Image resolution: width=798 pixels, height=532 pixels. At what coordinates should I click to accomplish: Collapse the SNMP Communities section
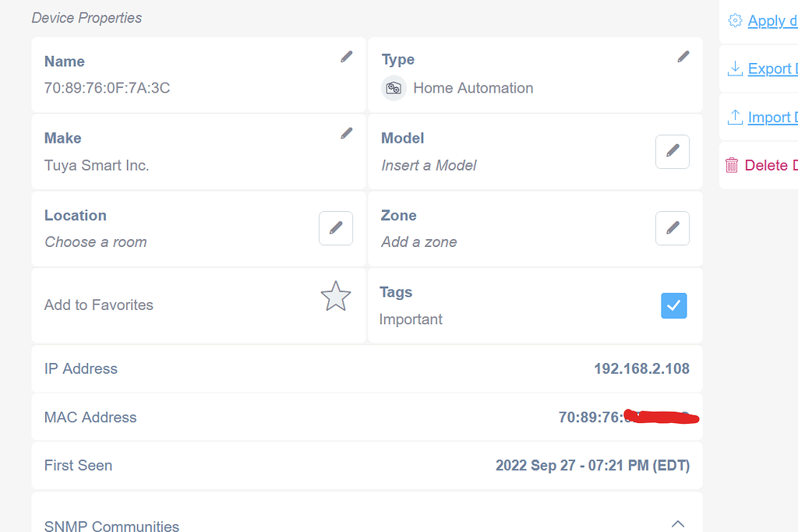pyautogui.click(x=678, y=523)
